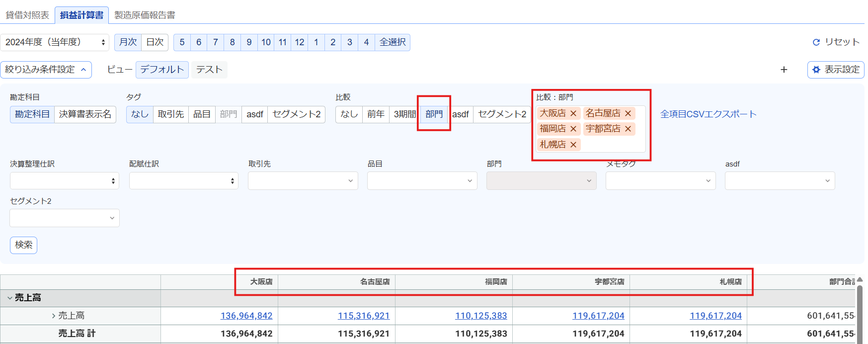868x344 pixels.
Task: Expand the 売上高 sub-row arrow
Action: 54,316
